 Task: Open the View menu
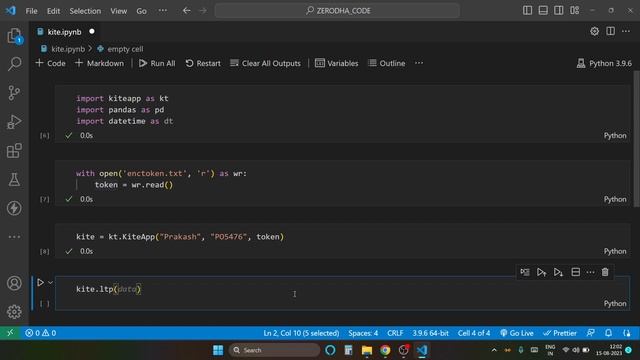[118, 11]
